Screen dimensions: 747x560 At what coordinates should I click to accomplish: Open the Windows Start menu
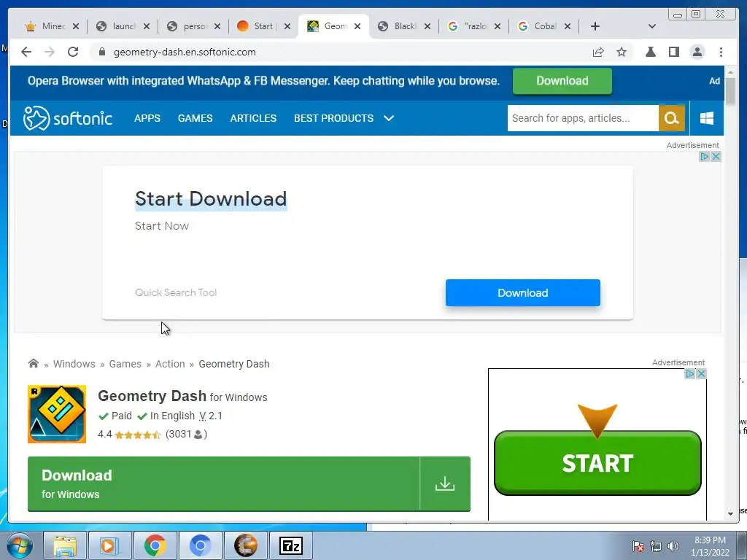[19, 545]
